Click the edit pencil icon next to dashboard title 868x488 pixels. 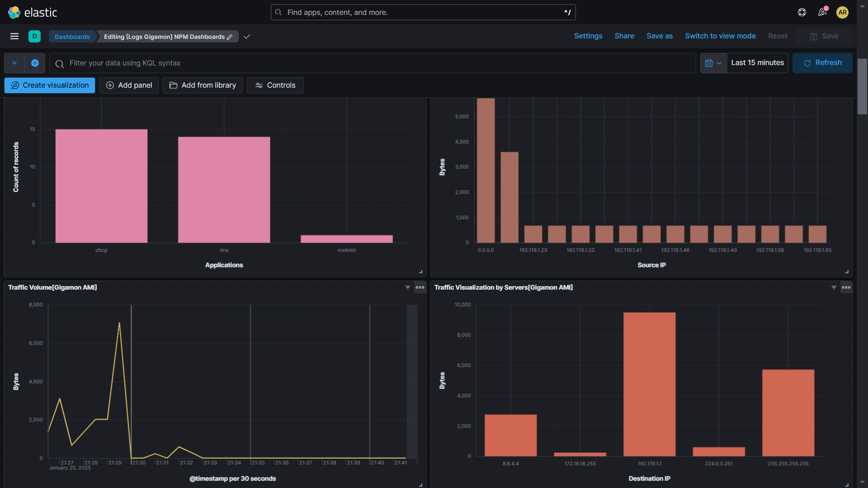click(231, 37)
